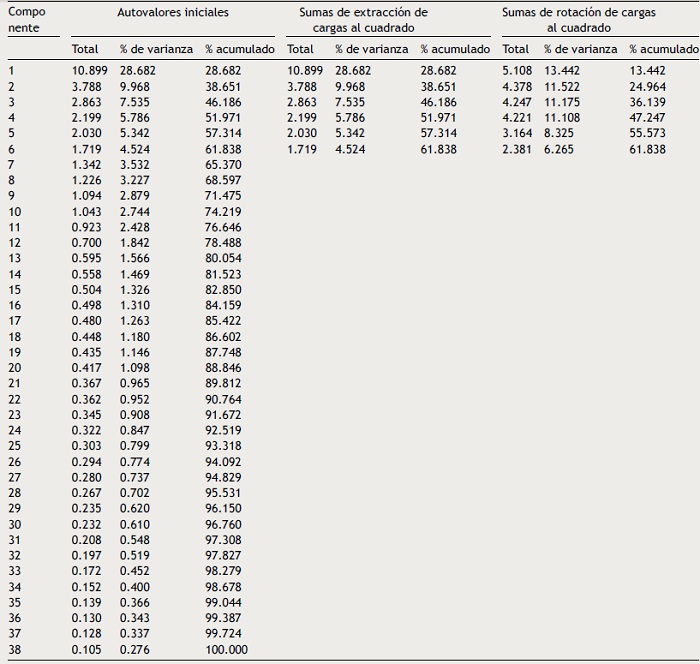The image size is (700, 664).
Task: Click the 100.000 accumulated value in row 38
Action: pos(227,650)
